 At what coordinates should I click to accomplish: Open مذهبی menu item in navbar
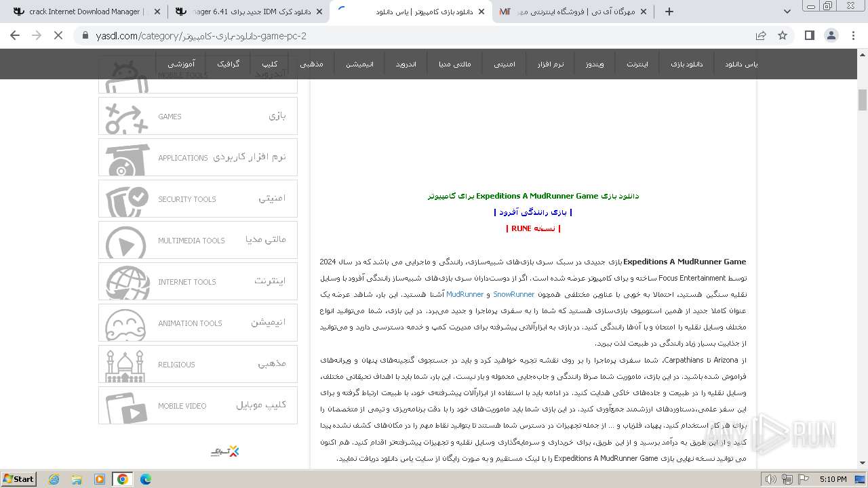(311, 64)
